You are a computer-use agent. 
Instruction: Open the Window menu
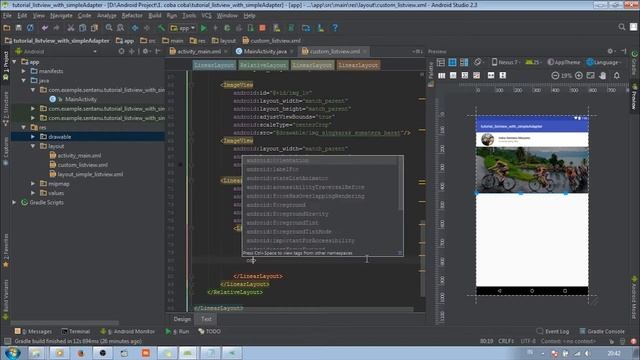pyautogui.click(x=227, y=16)
